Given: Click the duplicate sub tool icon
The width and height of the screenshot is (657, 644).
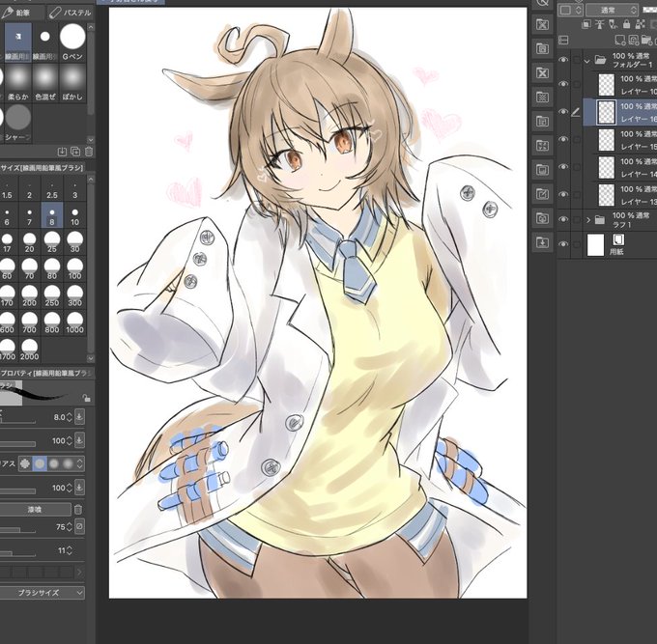Looking at the screenshot, I should click(75, 152).
